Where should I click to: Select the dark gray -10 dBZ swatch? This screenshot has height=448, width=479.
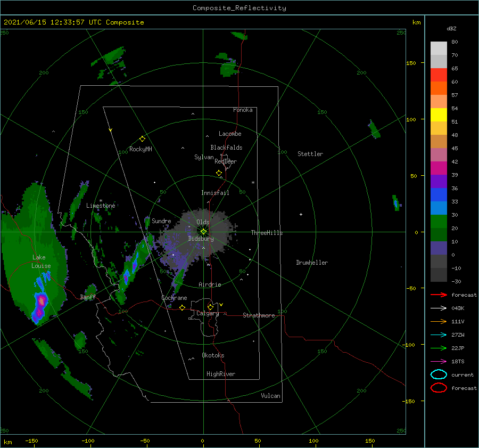pos(439,275)
